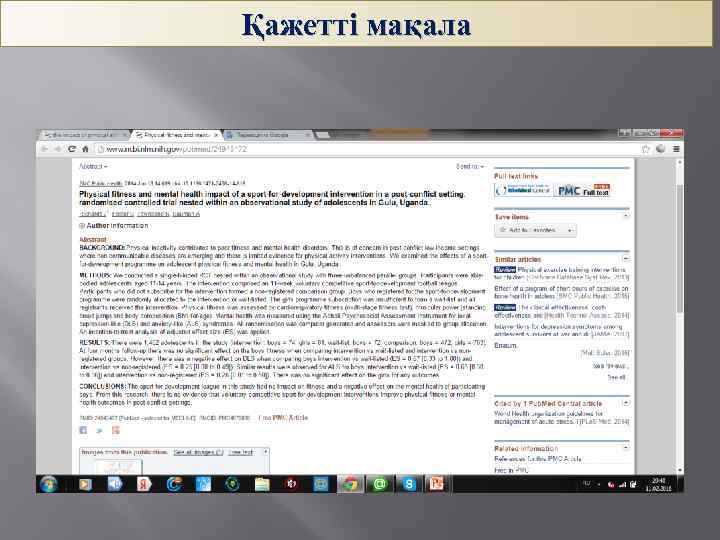Image resolution: width=720 pixels, height=540 pixels.
Task: Click the language indicator in system tray
Action: coord(587,484)
